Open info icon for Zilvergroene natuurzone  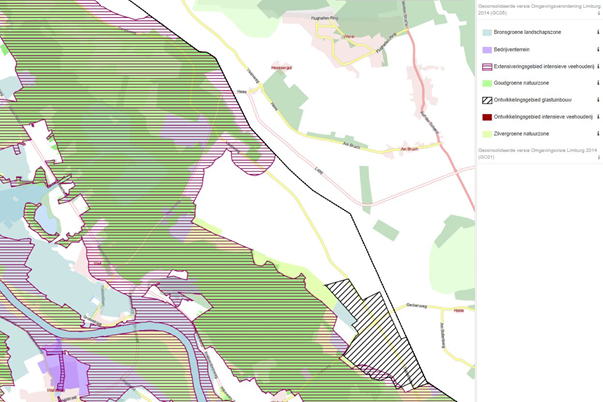(x=598, y=133)
